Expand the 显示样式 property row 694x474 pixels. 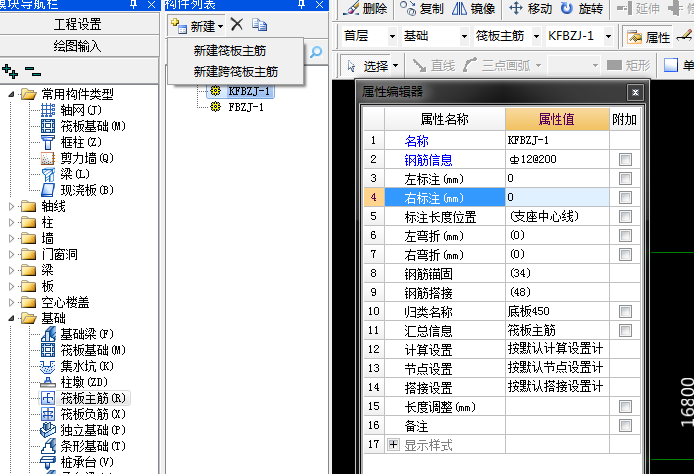(393, 444)
